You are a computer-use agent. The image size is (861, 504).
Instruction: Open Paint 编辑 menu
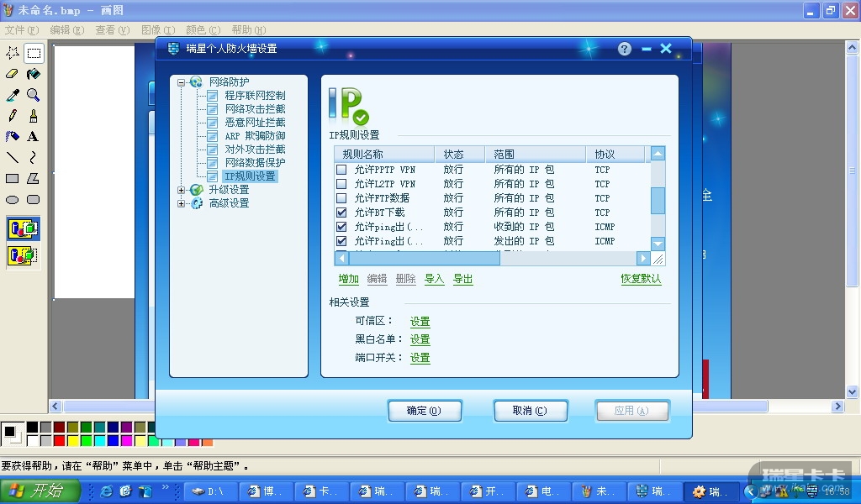(x=67, y=29)
